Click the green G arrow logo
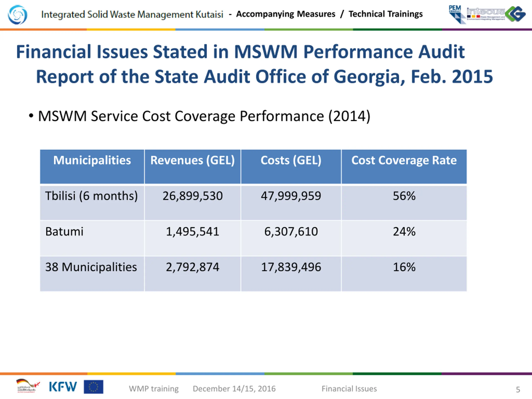532x399 pixels. [x=515, y=14]
